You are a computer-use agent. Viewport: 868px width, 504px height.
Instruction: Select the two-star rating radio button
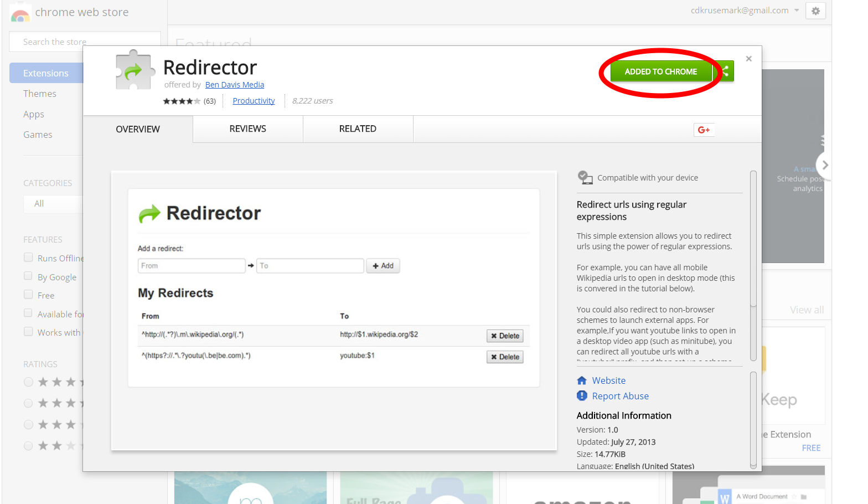(28, 446)
